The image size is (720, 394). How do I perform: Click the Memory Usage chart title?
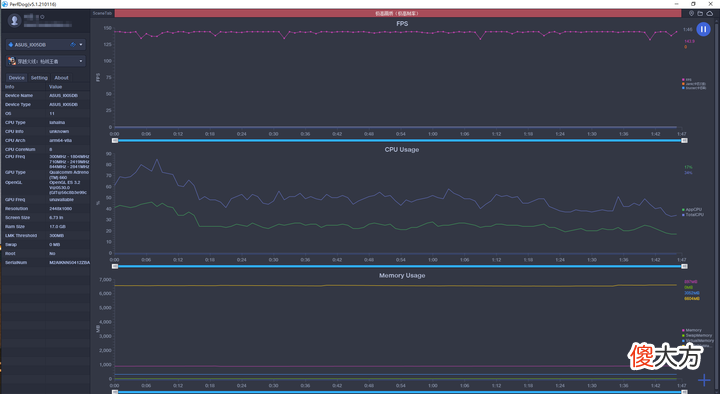(402, 275)
